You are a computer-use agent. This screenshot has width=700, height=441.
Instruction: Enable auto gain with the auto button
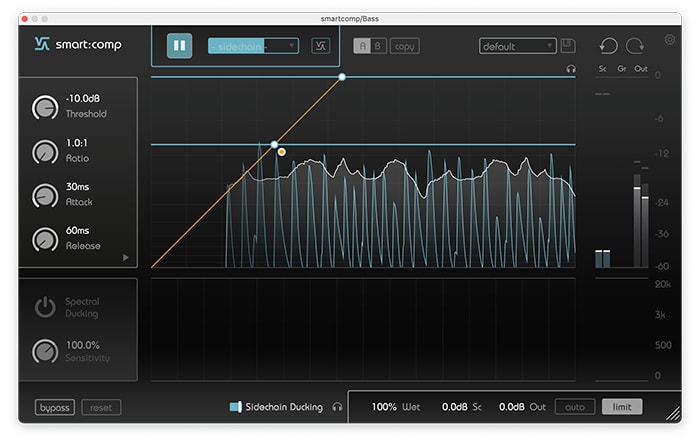575,407
